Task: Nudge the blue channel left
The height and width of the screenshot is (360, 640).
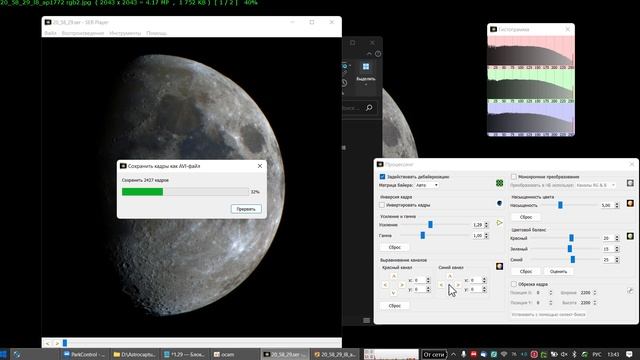Action: (x=441, y=285)
